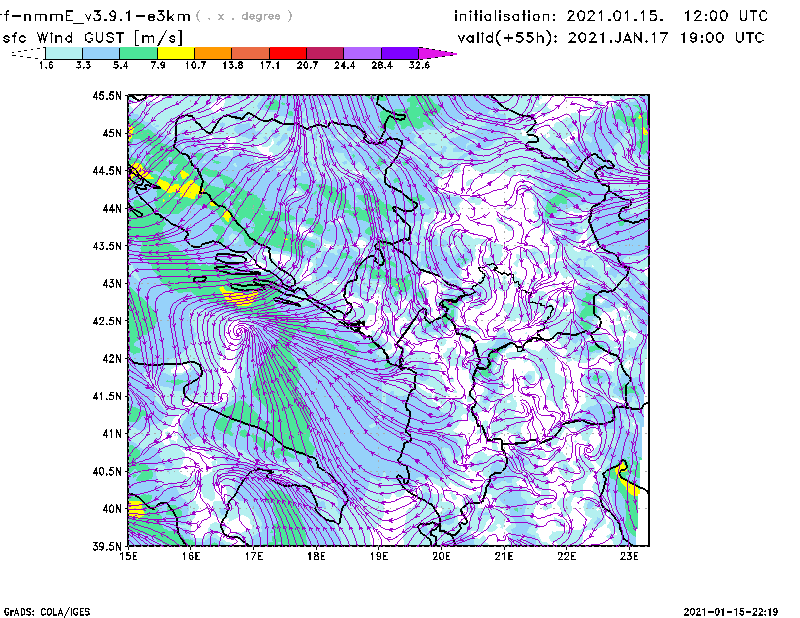
Task: Click the light blue legend swatch after 3.3
Action: click(101, 53)
